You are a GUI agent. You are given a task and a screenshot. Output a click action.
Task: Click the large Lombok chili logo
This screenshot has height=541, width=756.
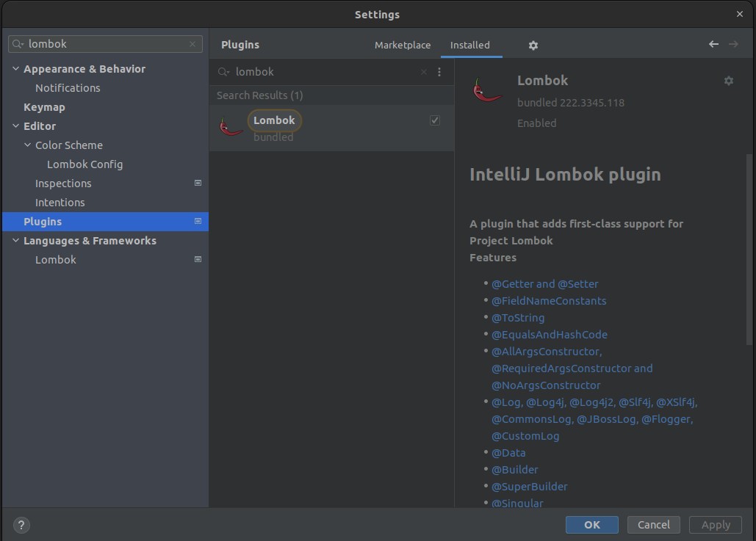[x=487, y=90]
